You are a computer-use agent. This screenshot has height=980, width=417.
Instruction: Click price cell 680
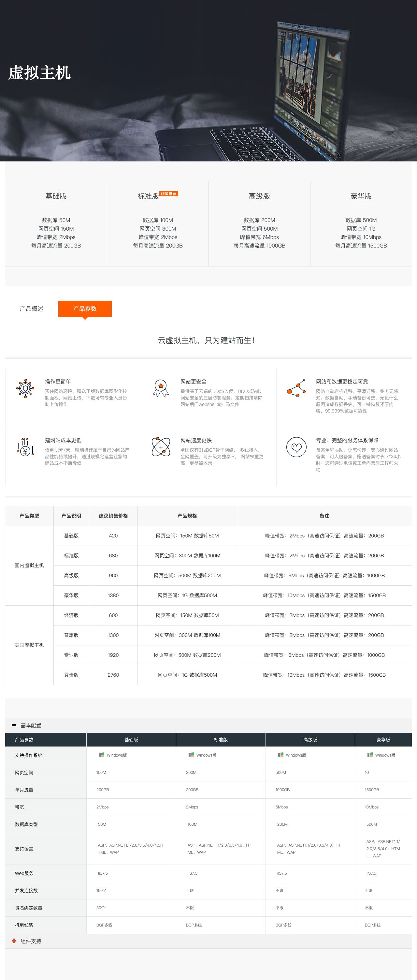113,555
